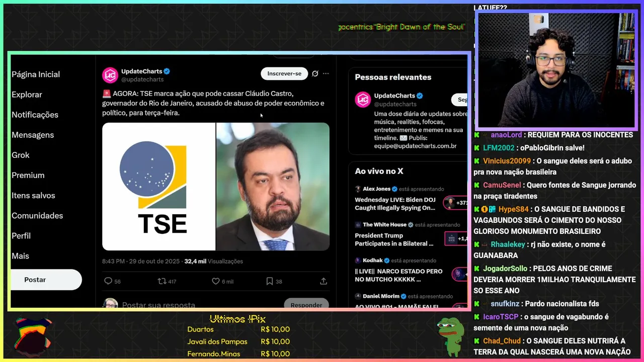Click the 32,4 mil Visualizações count

click(213, 261)
